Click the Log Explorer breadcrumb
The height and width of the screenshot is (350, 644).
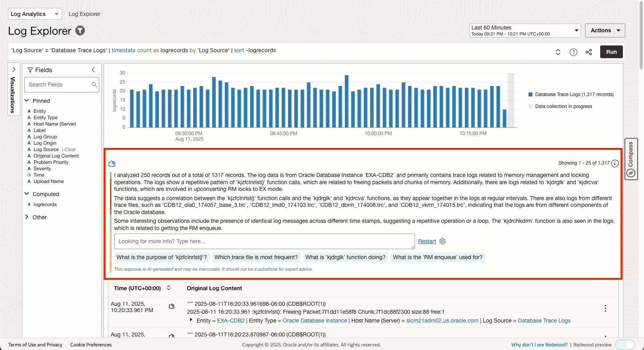[84, 14]
